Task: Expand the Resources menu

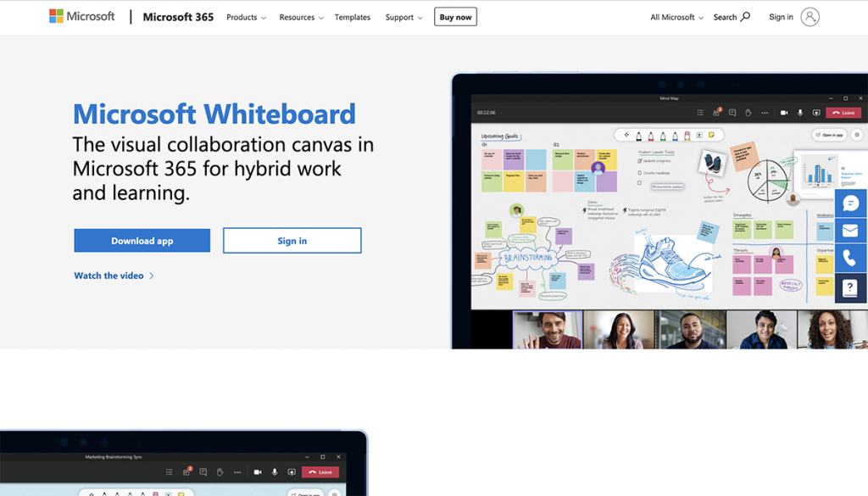Action: (301, 16)
